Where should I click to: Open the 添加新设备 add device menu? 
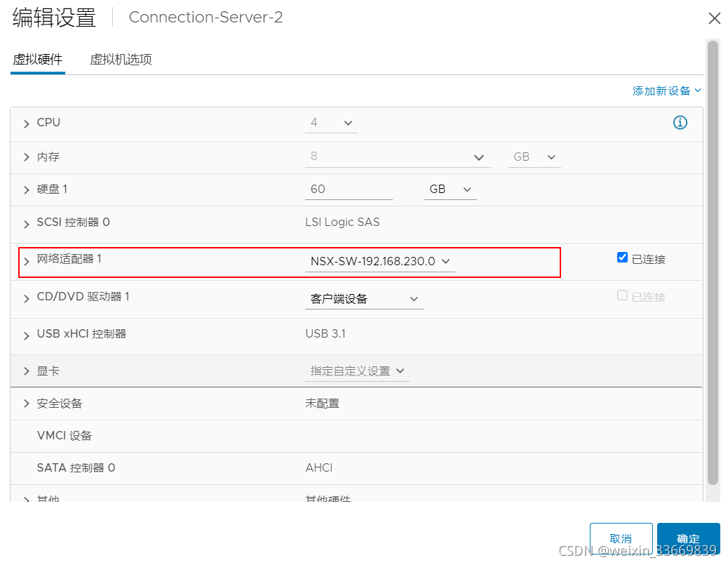pyautogui.click(x=666, y=91)
